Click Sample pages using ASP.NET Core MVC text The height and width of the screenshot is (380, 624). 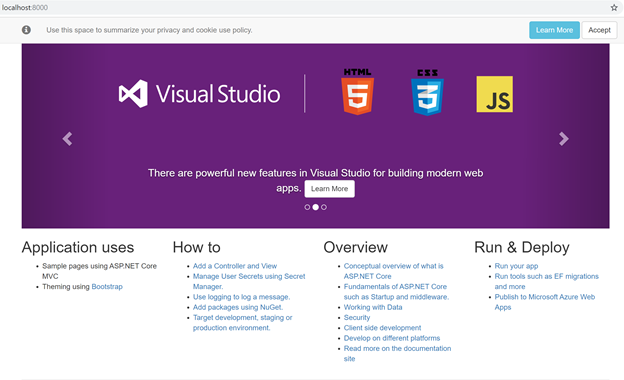99,271
